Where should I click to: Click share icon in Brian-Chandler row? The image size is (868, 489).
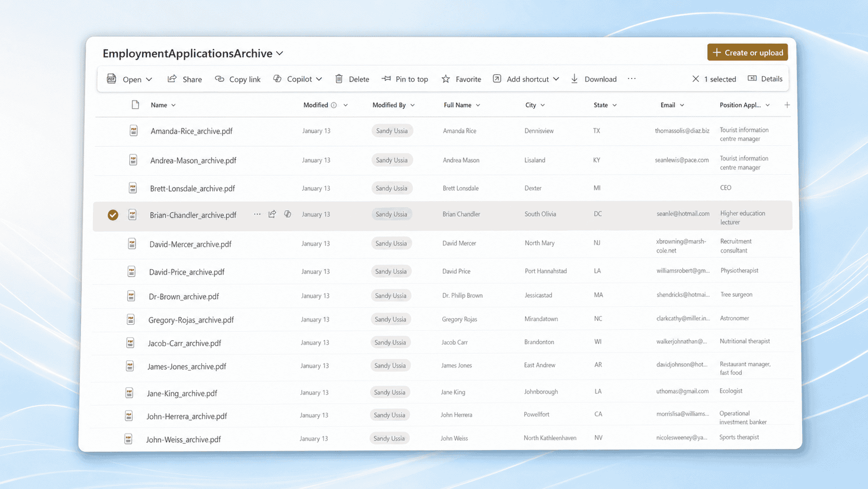point(273,214)
